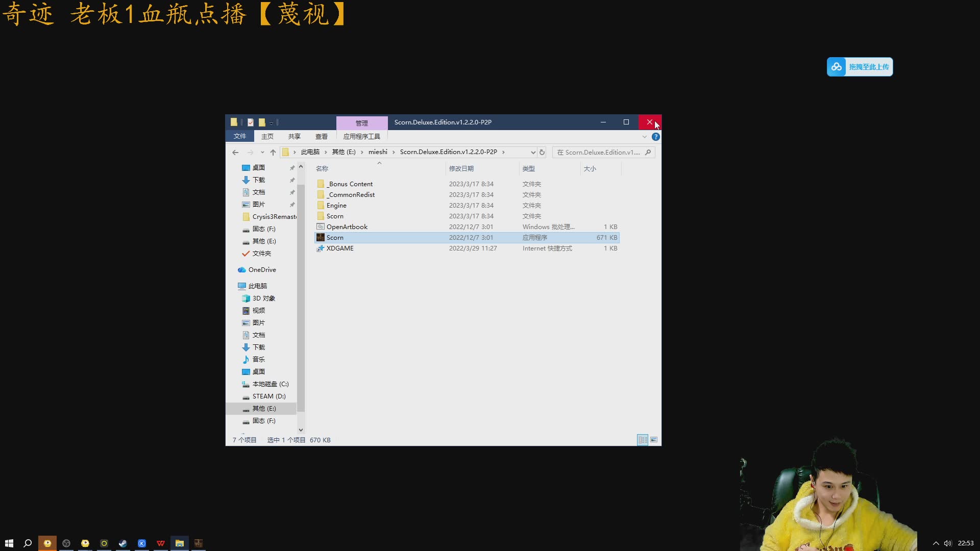Click the Steam taskbar icon
Image resolution: width=980 pixels, height=551 pixels.
pyautogui.click(x=123, y=543)
